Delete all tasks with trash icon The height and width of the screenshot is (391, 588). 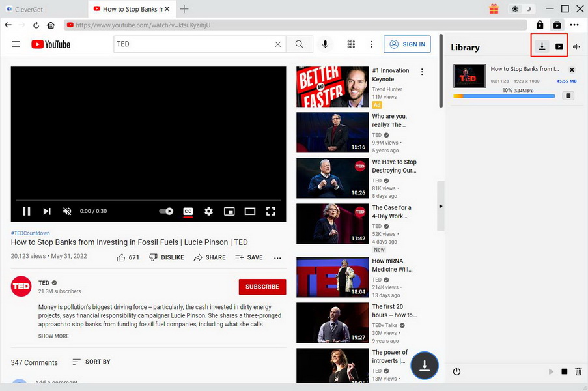click(x=578, y=371)
